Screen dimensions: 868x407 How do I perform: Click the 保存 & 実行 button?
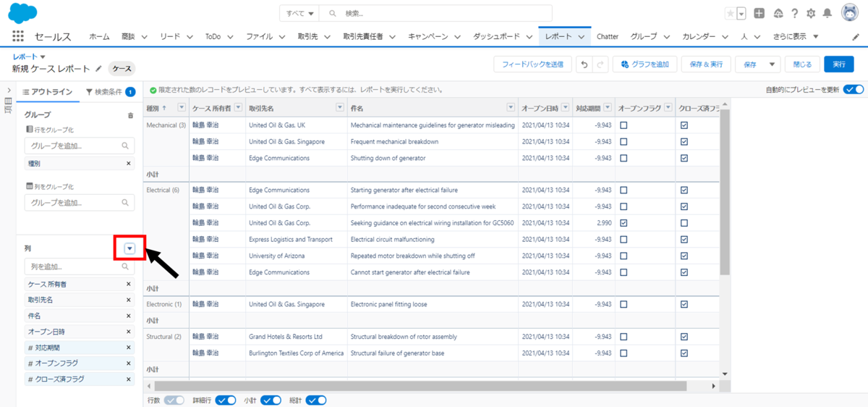[x=707, y=64]
